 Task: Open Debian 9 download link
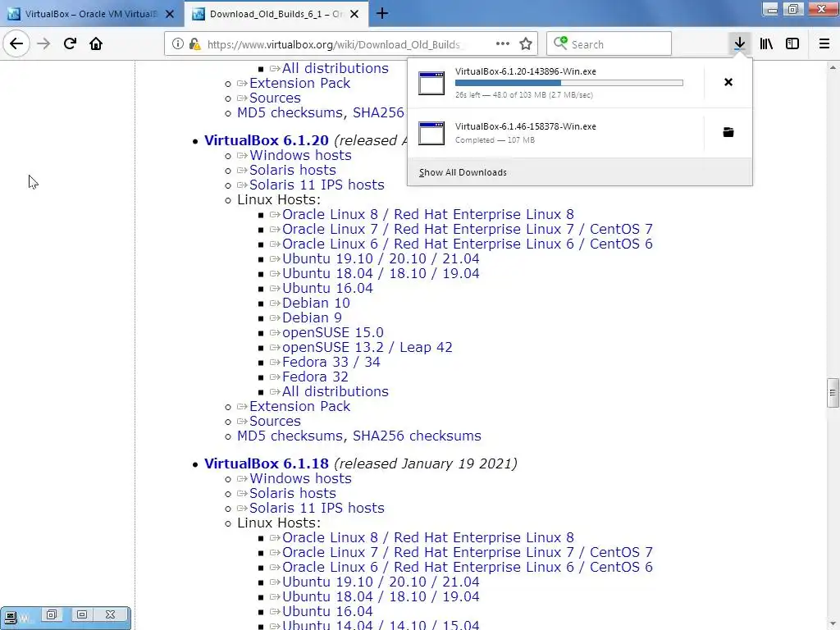click(312, 317)
